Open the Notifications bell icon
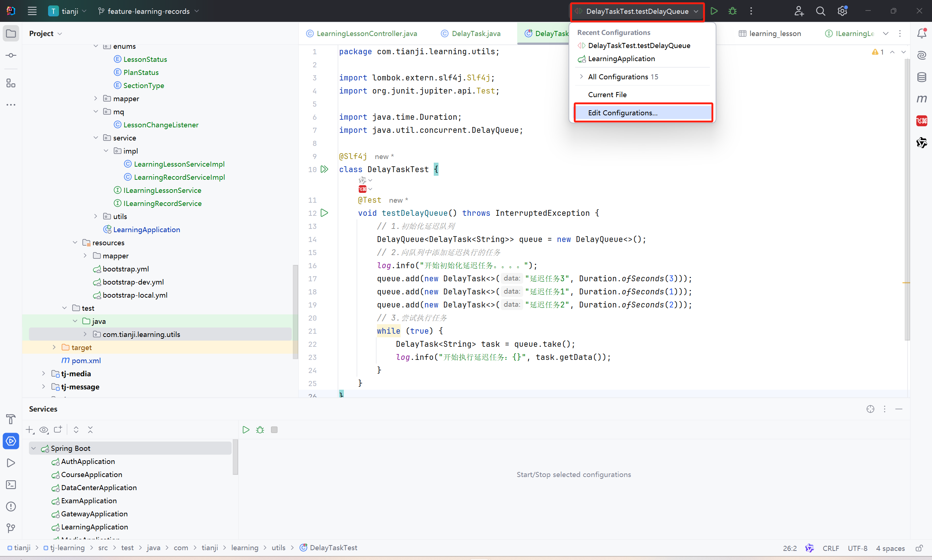The height and width of the screenshot is (560, 932). (x=921, y=33)
